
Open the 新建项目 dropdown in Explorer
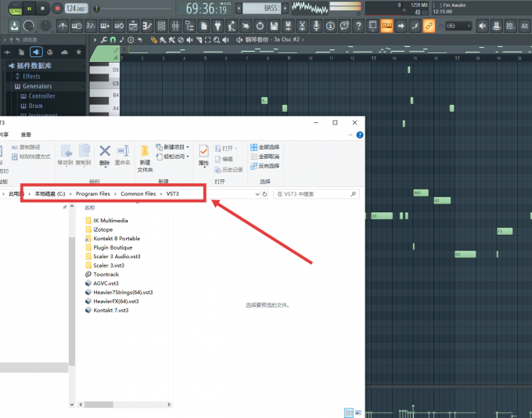(x=172, y=147)
